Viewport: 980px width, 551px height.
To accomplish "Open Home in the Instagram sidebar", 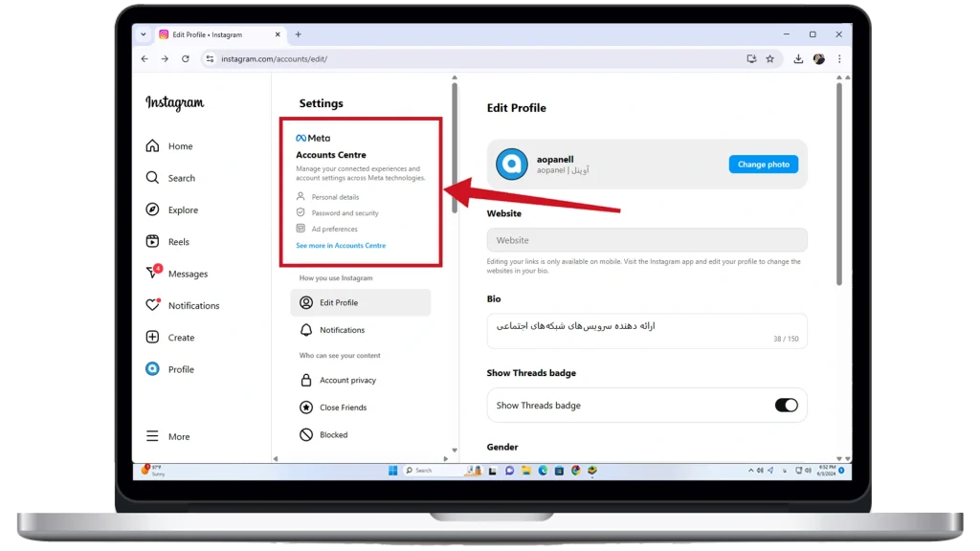I will tap(169, 146).
